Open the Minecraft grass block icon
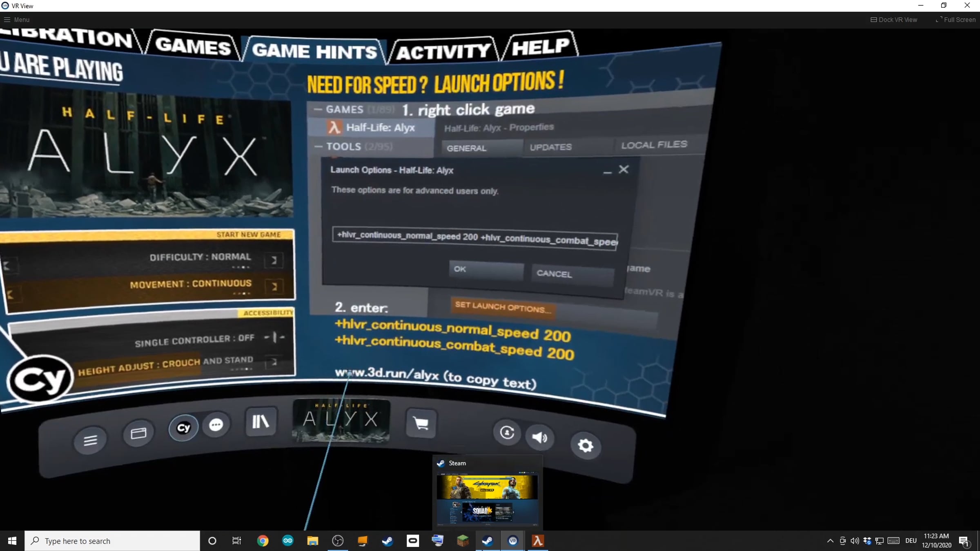 point(463,541)
